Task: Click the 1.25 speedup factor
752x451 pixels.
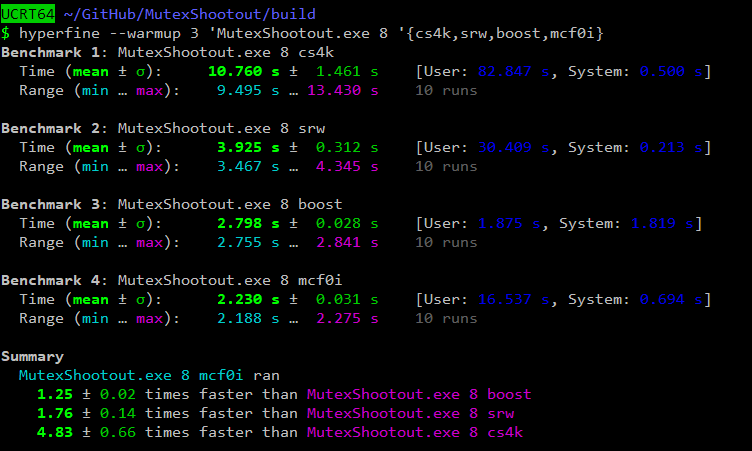Action: coord(55,394)
